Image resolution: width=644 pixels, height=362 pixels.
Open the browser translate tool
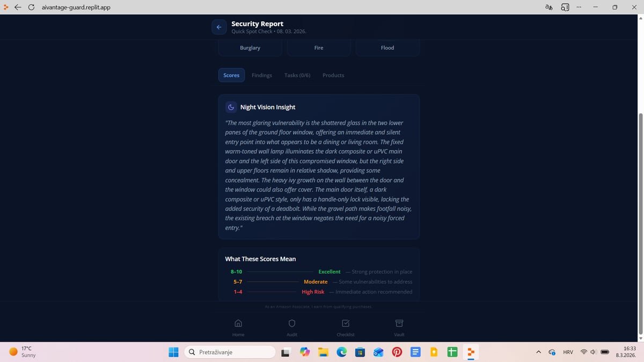548,8
